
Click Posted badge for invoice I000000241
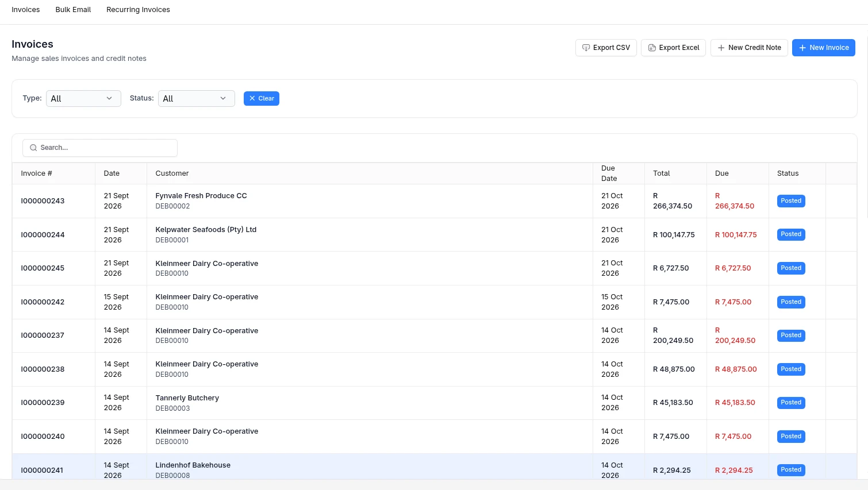tap(791, 470)
